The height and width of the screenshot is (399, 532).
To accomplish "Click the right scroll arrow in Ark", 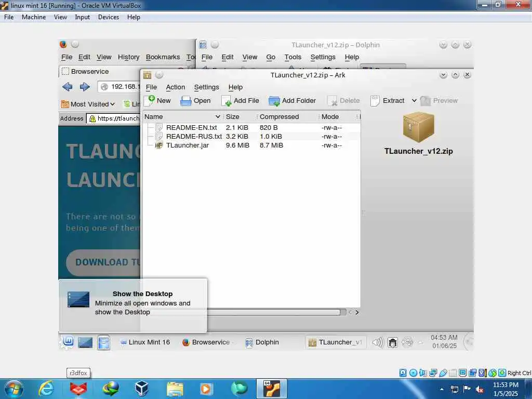I will tap(357, 312).
